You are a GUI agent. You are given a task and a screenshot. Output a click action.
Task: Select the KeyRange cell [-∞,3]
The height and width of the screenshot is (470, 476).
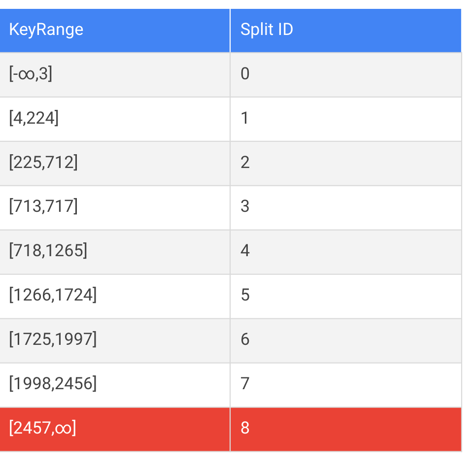point(30,74)
